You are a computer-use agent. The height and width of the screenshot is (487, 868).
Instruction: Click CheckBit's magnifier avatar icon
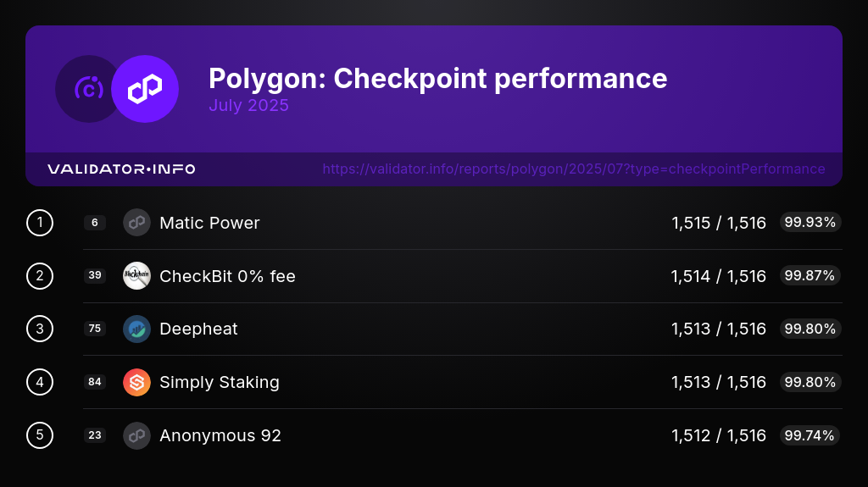pos(136,275)
